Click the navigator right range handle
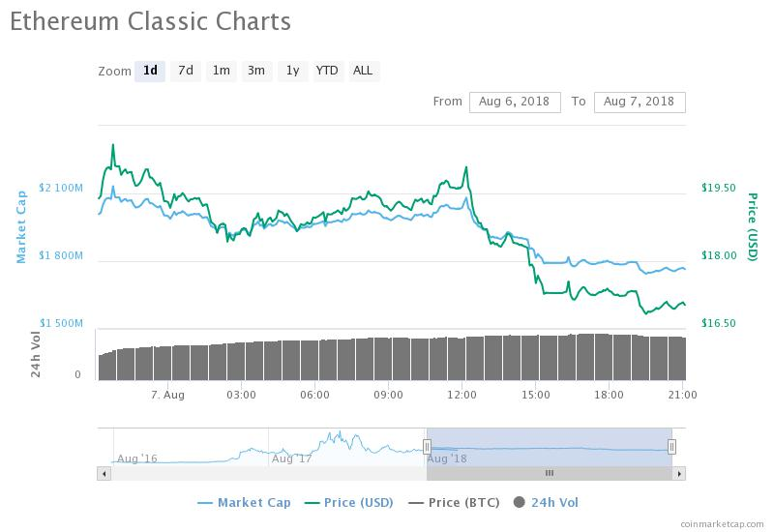This screenshot has width=774, height=532. tap(671, 446)
